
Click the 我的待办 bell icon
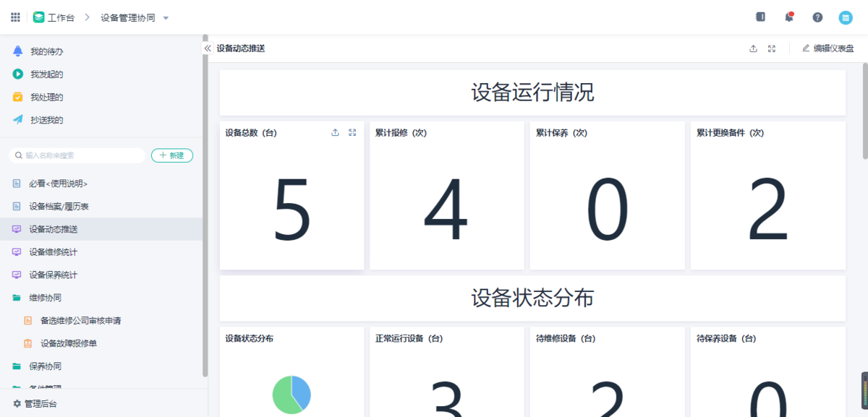click(x=18, y=51)
